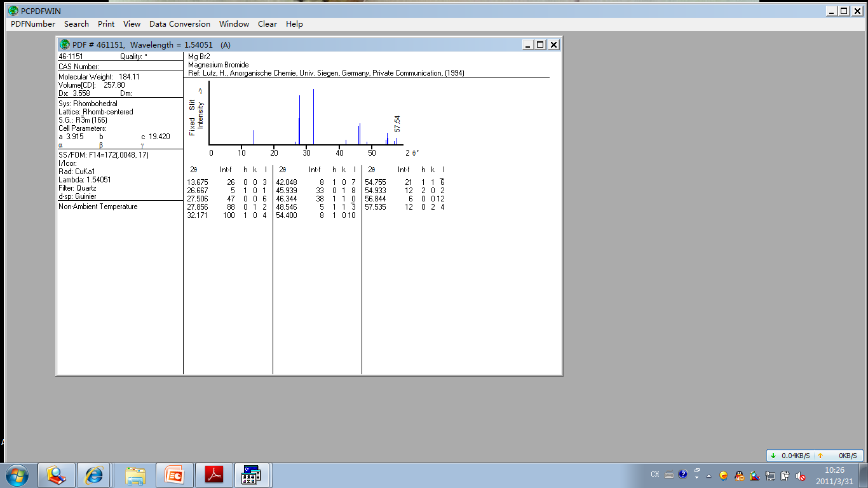Viewport: 868px width, 488px height.
Task: Open the Window menu
Action: click(234, 24)
